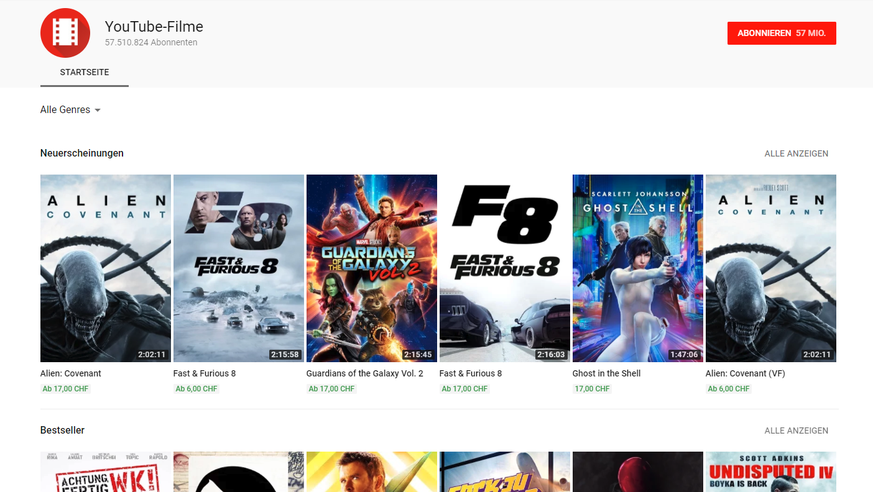The height and width of the screenshot is (492, 873).
Task: Click the Ab 6,00 CHF price under Alien: Covenant (VF)
Action: [728, 389]
